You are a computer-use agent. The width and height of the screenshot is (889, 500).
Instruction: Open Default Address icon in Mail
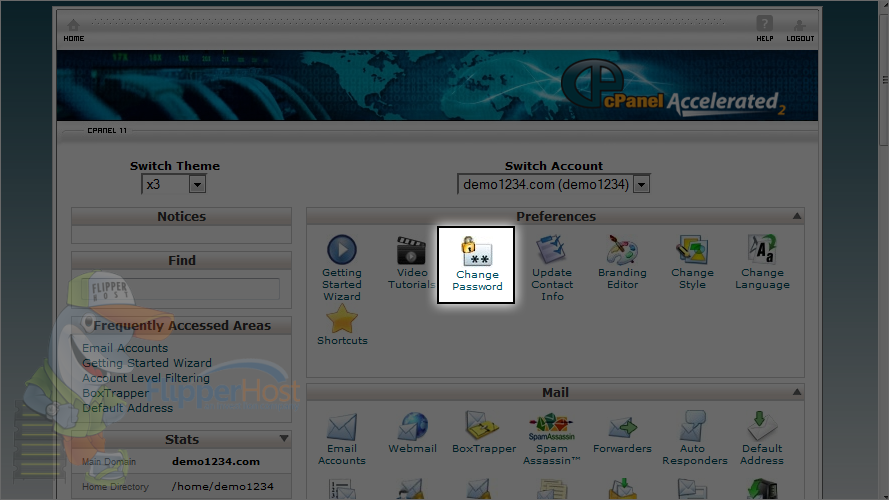click(x=761, y=426)
